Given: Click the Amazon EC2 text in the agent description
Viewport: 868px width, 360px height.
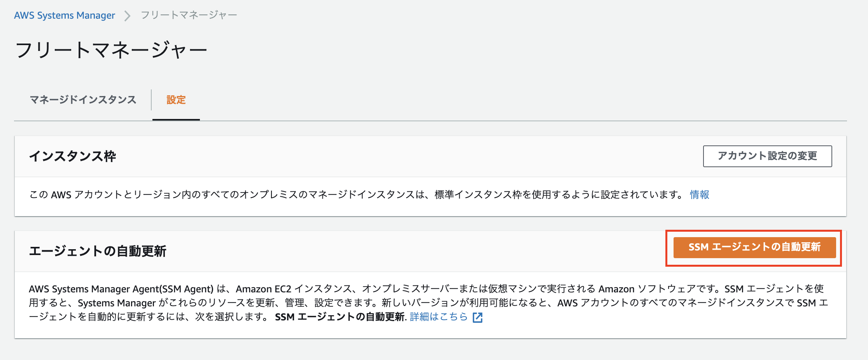Looking at the screenshot, I should click(263, 289).
